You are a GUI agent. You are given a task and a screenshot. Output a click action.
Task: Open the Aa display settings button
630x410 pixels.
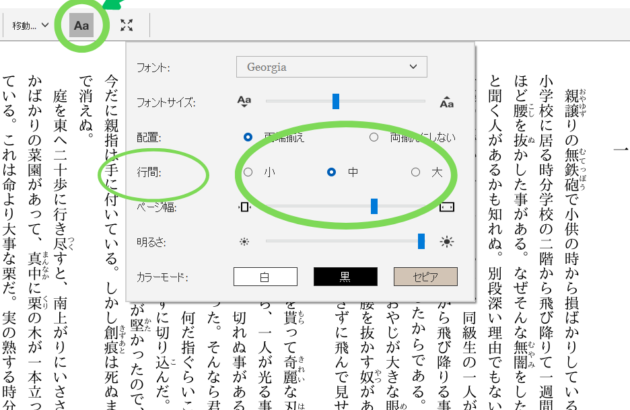[81, 25]
